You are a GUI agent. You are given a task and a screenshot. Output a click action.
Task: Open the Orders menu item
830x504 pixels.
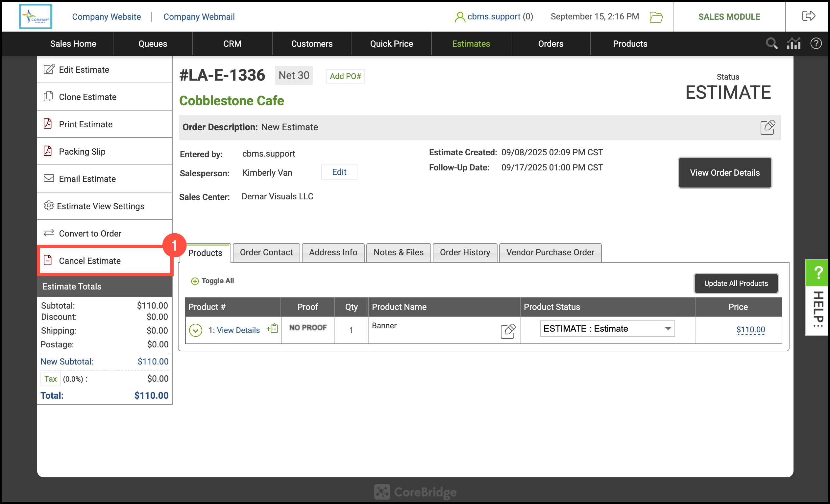pos(550,44)
